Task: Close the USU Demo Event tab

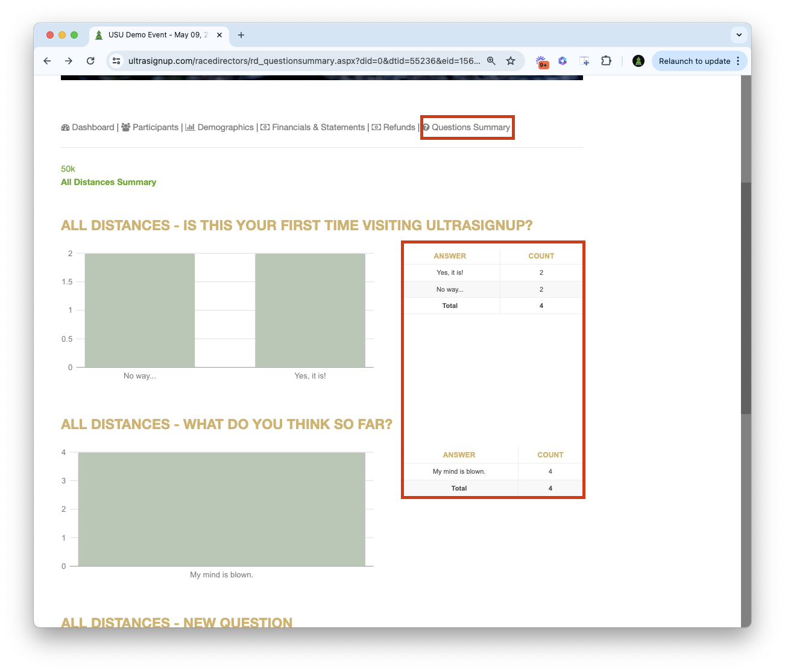Action: point(219,35)
